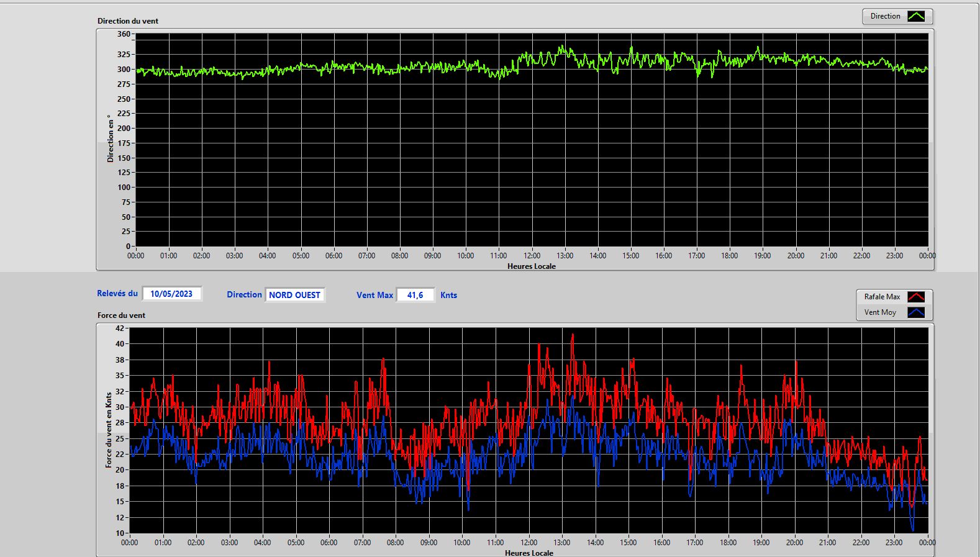
Task: Click the 10 value on force Y axis
Action: click(x=120, y=533)
